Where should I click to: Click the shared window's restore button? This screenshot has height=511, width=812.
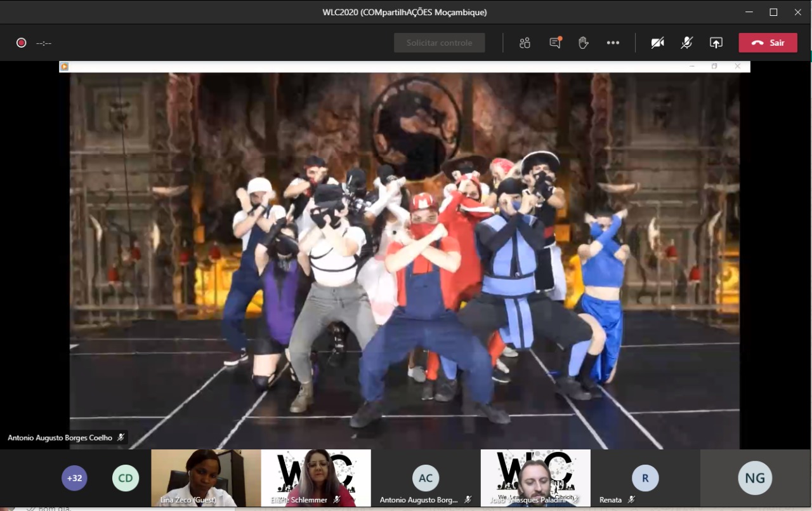point(714,66)
